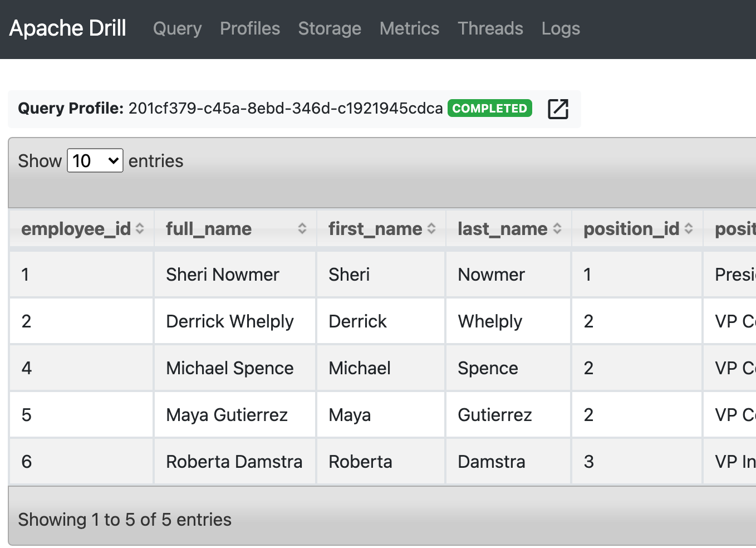Open the Metrics page

click(409, 28)
